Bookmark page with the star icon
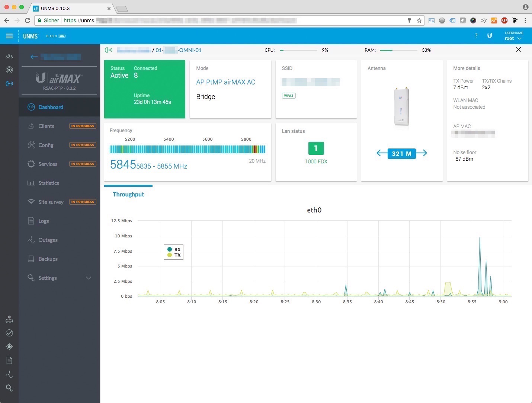This screenshot has width=532, height=403. [419, 20]
